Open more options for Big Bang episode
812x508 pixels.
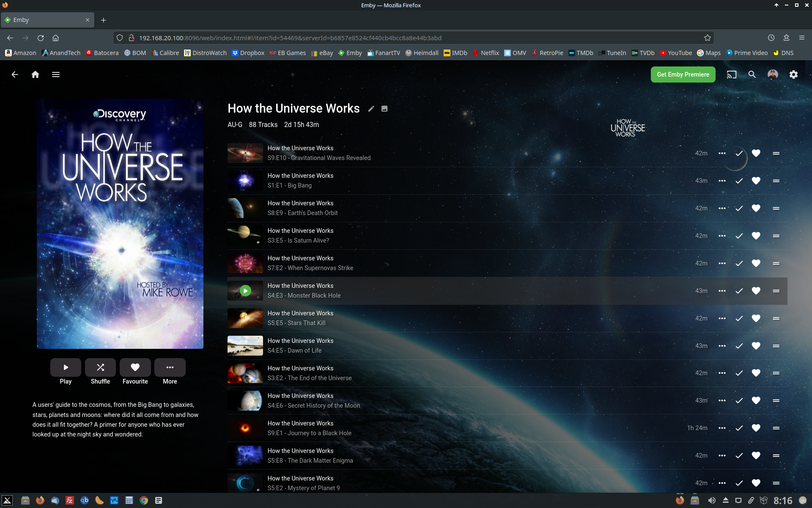pos(722,181)
